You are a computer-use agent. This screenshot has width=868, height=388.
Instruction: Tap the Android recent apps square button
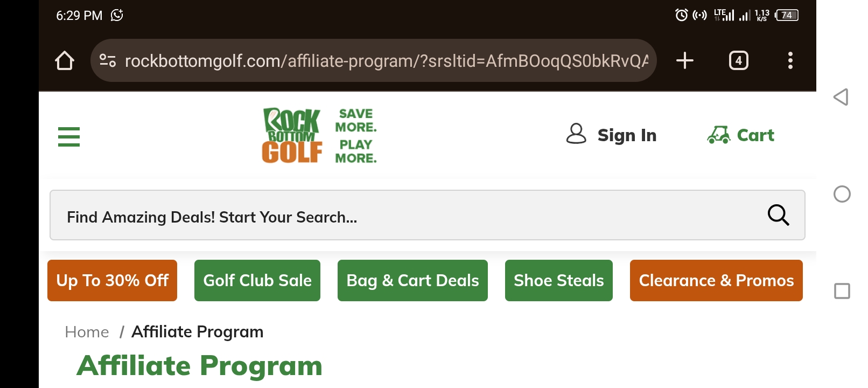(x=842, y=291)
